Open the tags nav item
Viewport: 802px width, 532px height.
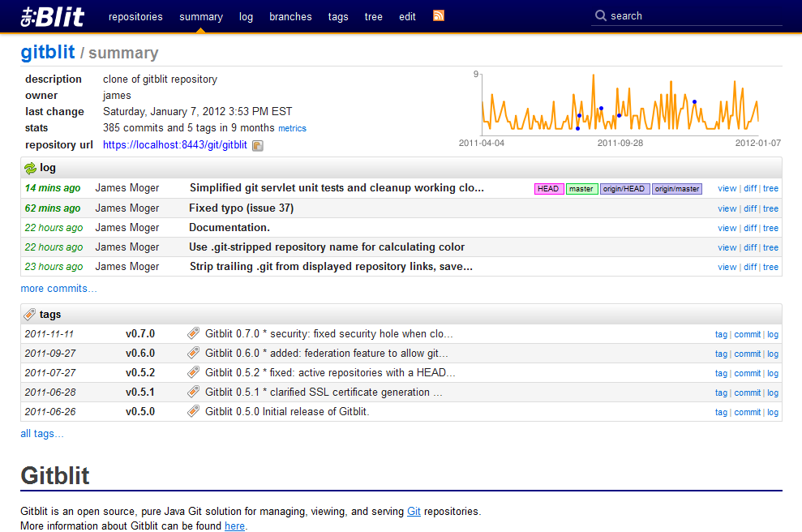click(338, 16)
